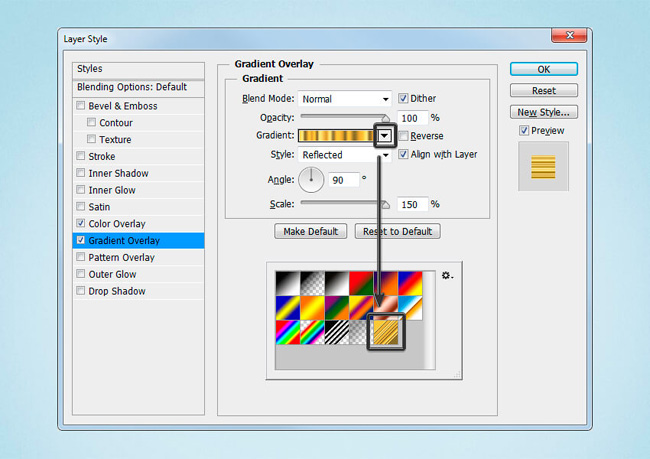Select the custom gold striped gradient preset
Screen dimensions: 650x459
click(x=386, y=332)
